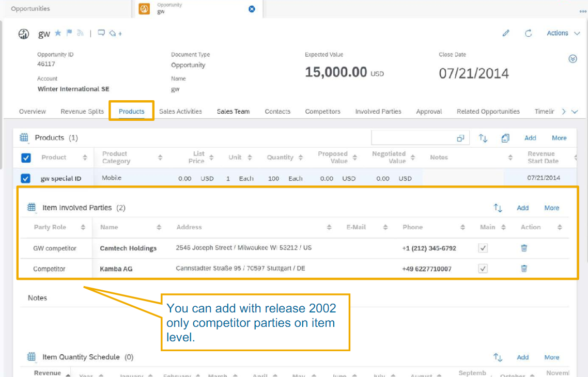Sort by the List Price column arrows
This screenshot has height=377, width=588.
click(211, 158)
